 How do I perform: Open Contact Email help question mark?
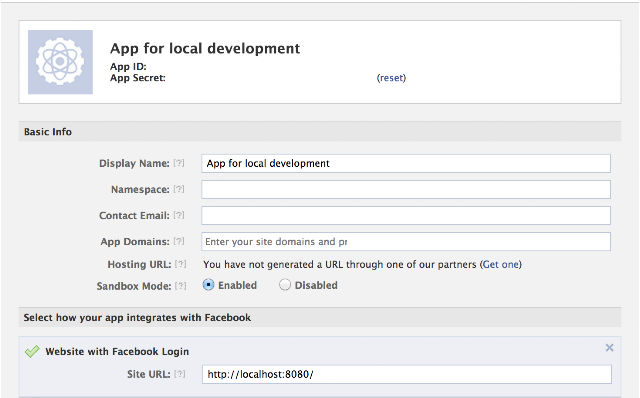179,216
